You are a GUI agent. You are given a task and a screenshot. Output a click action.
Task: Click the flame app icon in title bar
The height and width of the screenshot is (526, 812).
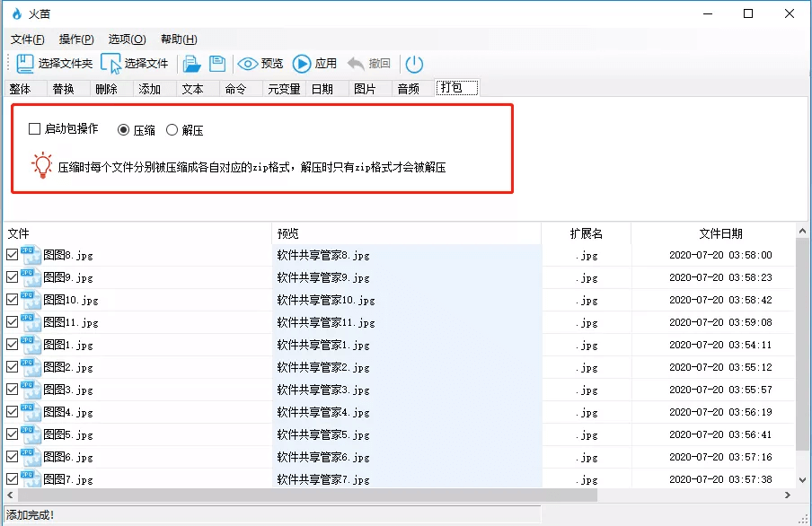[x=17, y=13]
